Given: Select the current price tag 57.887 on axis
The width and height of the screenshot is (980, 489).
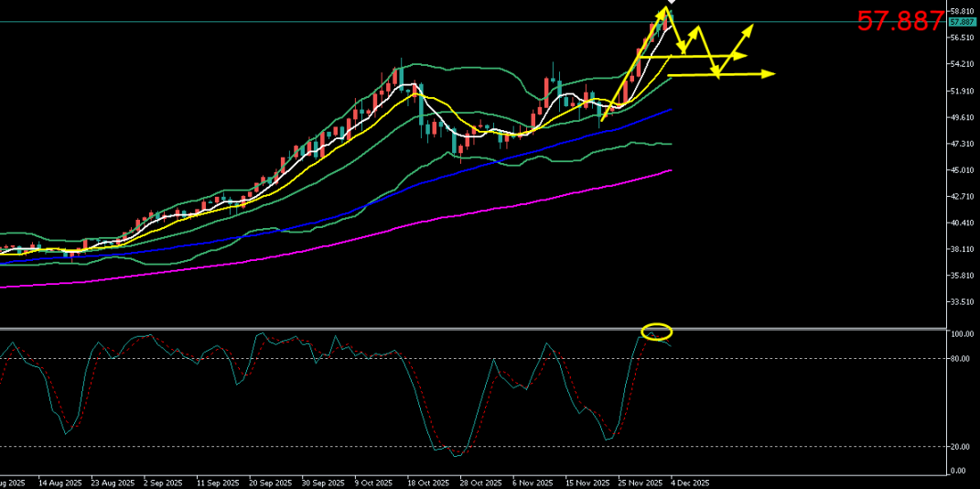Looking at the screenshot, I should click(x=962, y=22).
